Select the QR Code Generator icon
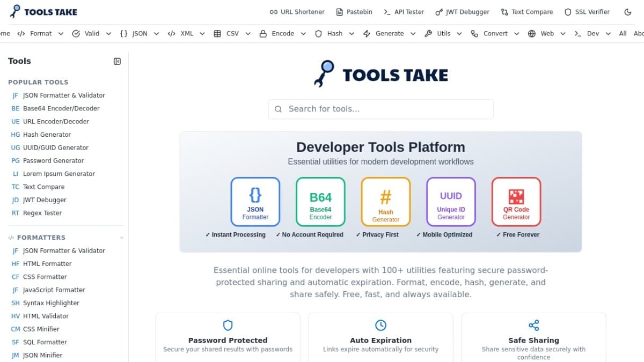 516,197
